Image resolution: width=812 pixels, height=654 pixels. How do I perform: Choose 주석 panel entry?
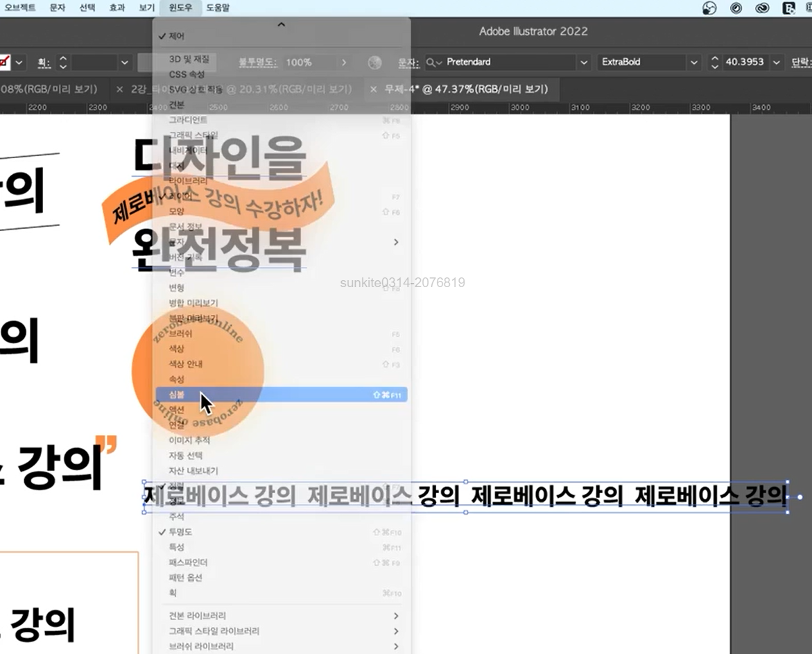tap(282, 517)
